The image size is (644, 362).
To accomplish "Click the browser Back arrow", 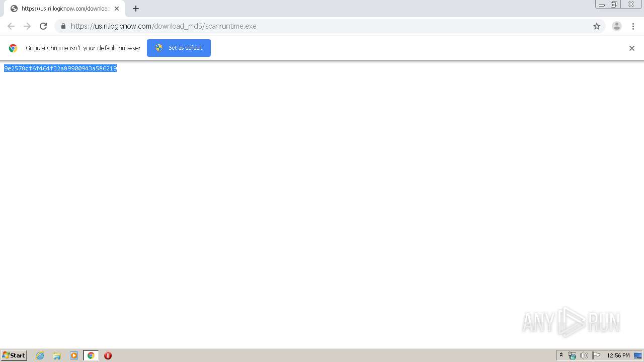I will point(11,26).
